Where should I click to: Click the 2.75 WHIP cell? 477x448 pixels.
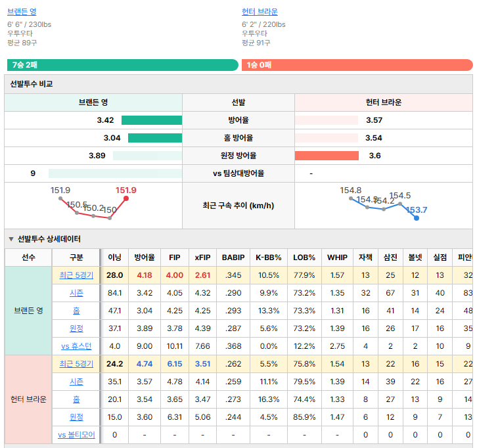point(337,346)
